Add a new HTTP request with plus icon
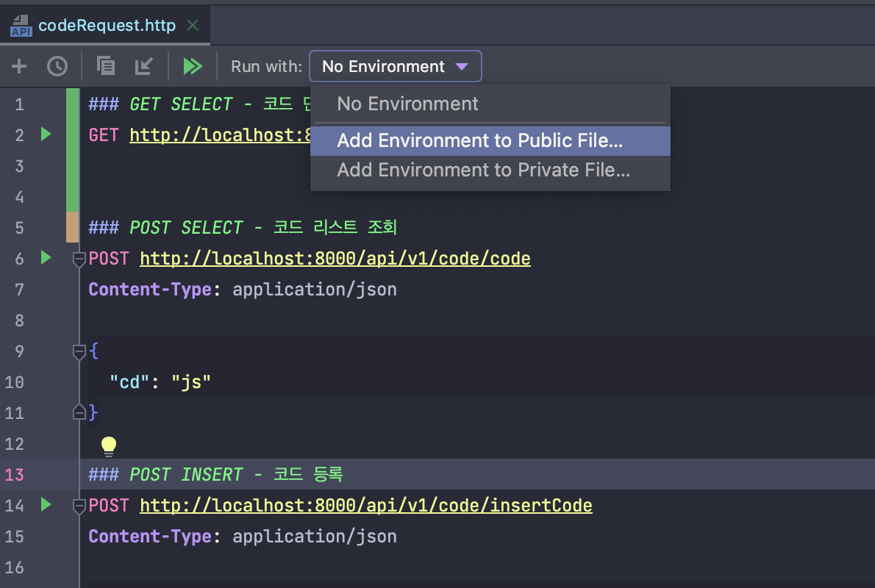 pos(19,66)
